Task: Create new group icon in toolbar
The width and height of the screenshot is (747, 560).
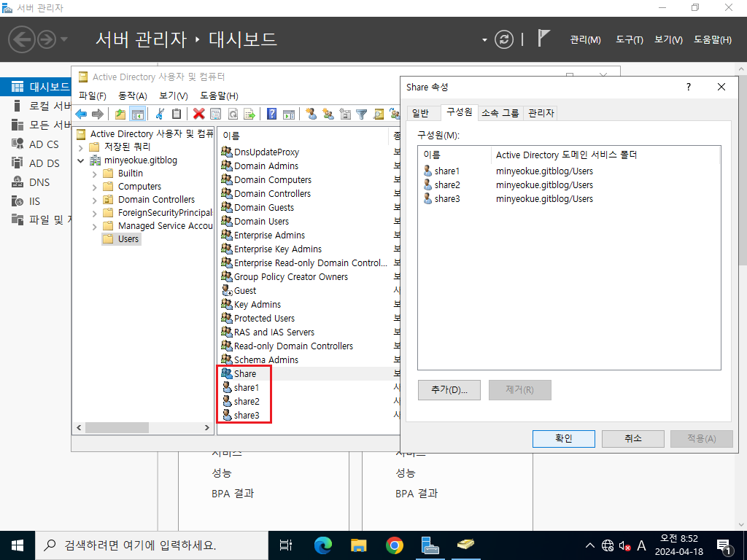Action: (328, 114)
